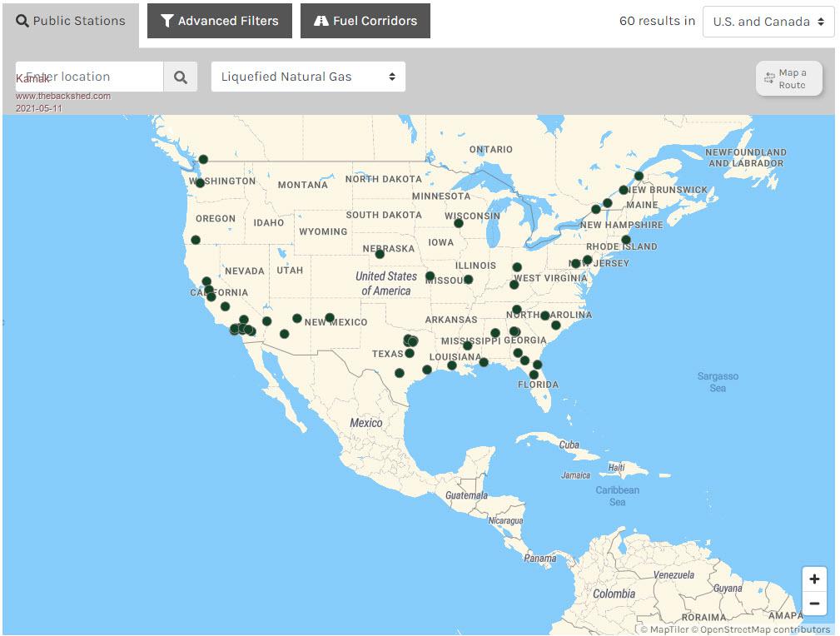Select the Public Stations tab
Image resolution: width=840 pixels, height=636 pixels.
point(71,21)
